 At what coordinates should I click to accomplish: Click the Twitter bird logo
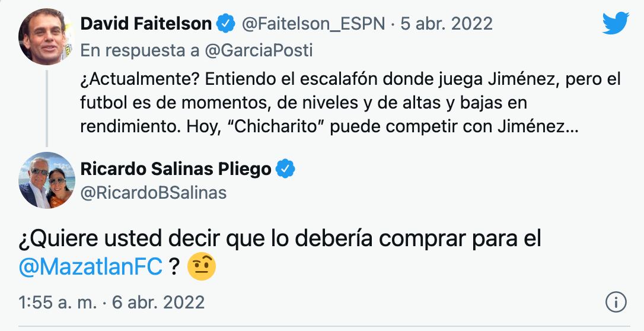point(615,23)
